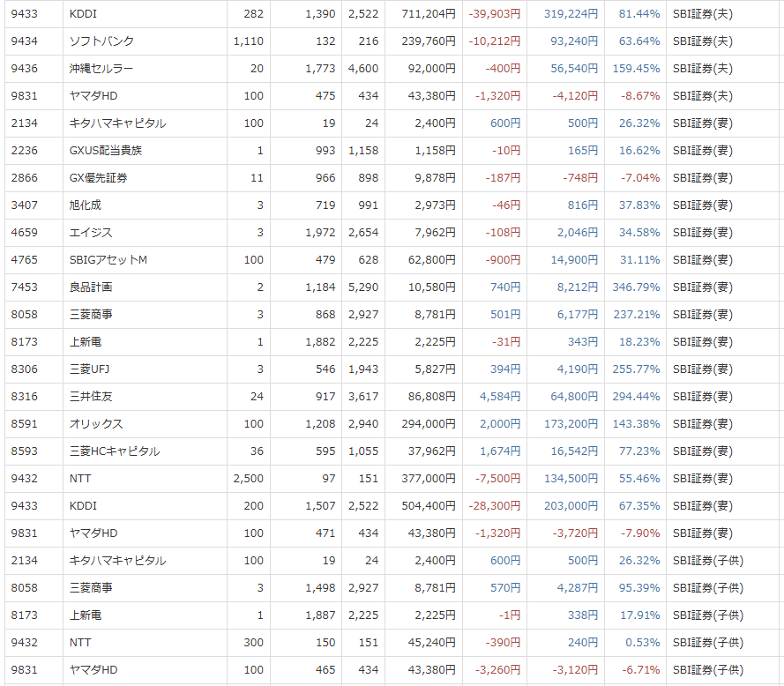Select the 45,240円 valuation cell
This screenshot has width=784, height=686.
tap(432, 643)
